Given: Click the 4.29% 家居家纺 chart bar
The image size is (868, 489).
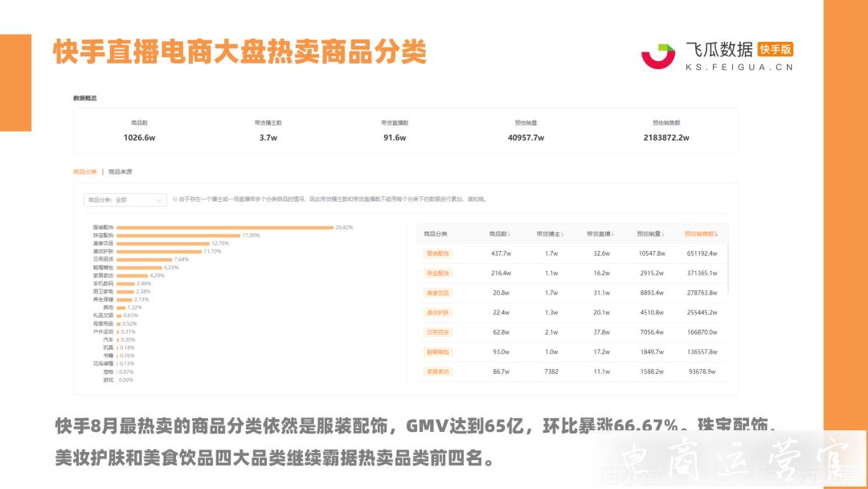Looking at the screenshot, I should pos(133,275).
